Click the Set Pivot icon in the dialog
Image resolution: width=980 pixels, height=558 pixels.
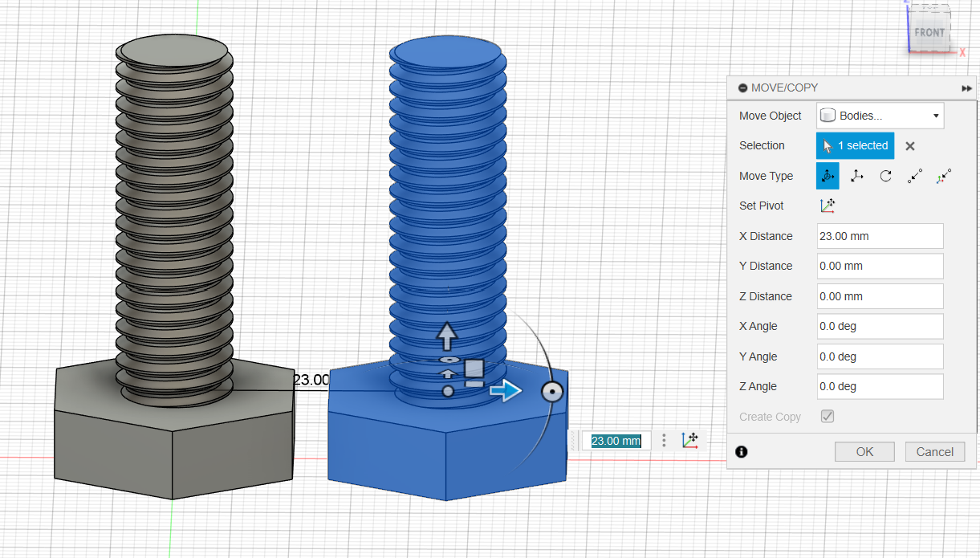(828, 206)
